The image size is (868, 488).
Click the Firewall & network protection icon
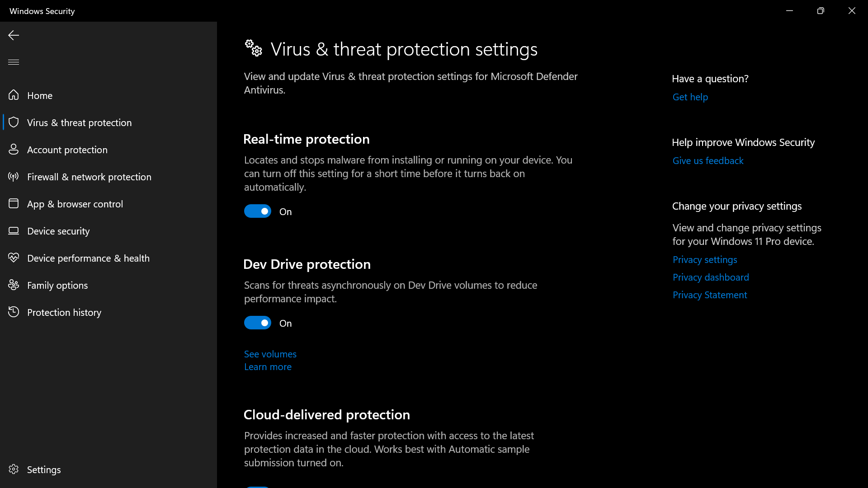tap(13, 176)
